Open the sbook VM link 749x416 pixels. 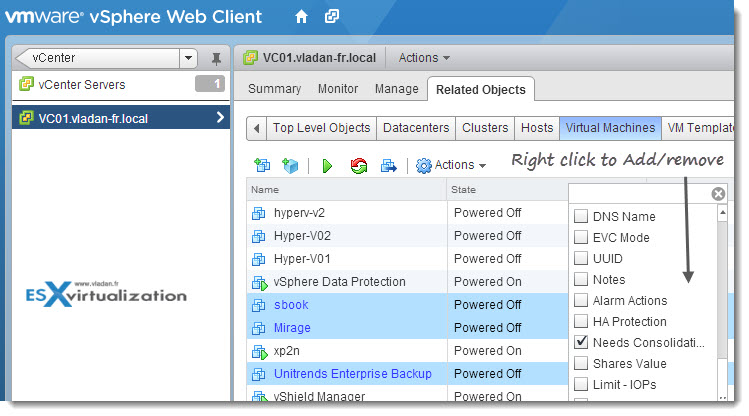pyautogui.click(x=291, y=305)
